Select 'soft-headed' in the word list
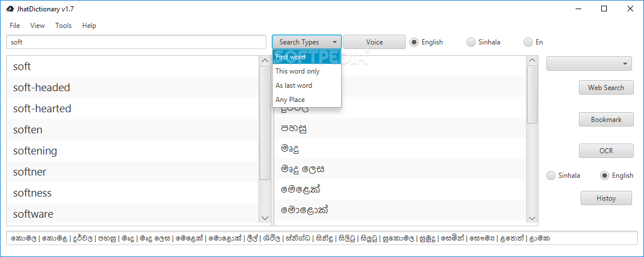 [x=133, y=87]
